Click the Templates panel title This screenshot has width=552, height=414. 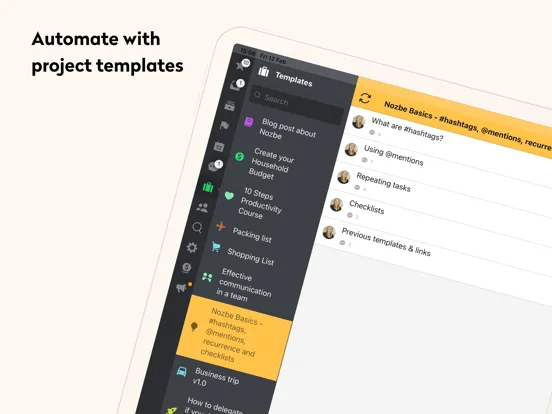(294, 79)
